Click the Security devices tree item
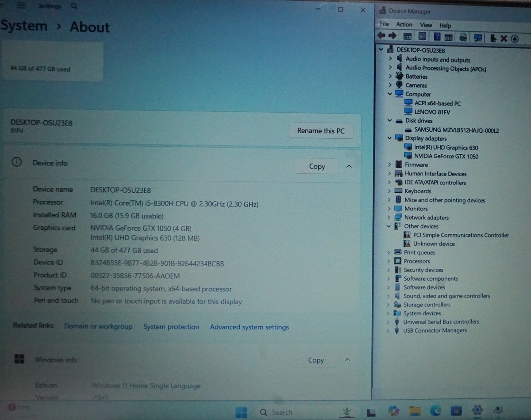Image resolution: width=531 pixels, height=420 pixels. 423,270
